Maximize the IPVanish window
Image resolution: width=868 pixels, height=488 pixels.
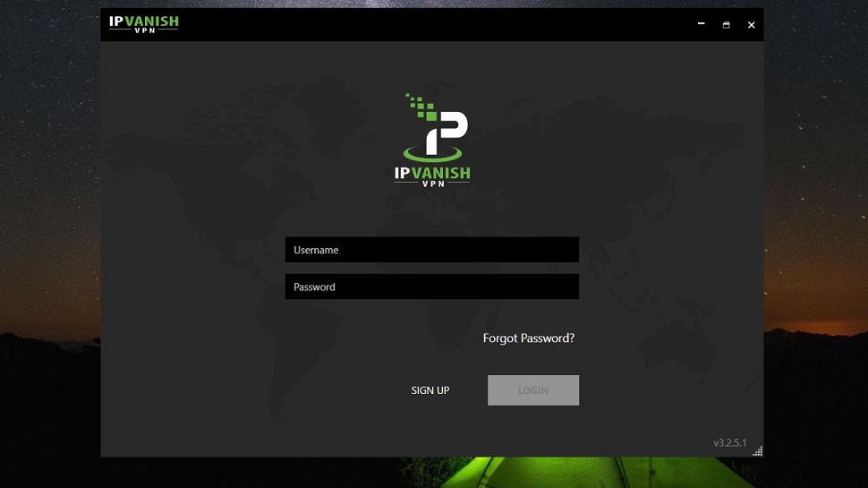[x=727, y=25]
